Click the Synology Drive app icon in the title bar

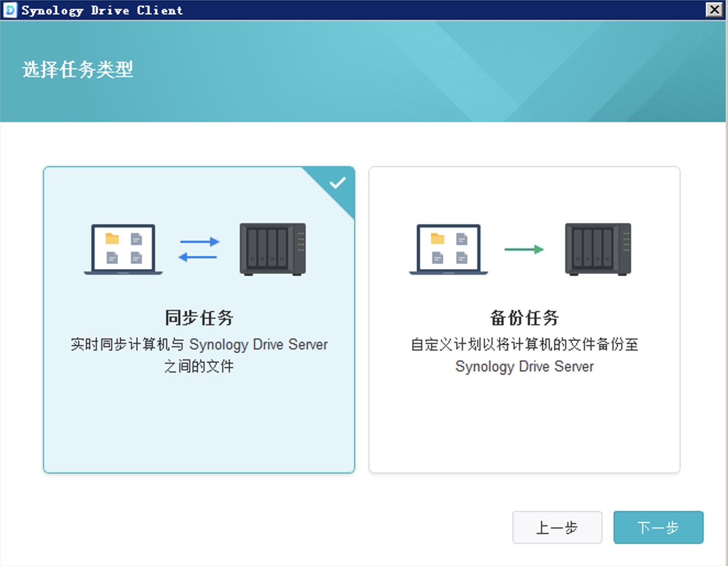pyautogui.click(x=10, y=10)
